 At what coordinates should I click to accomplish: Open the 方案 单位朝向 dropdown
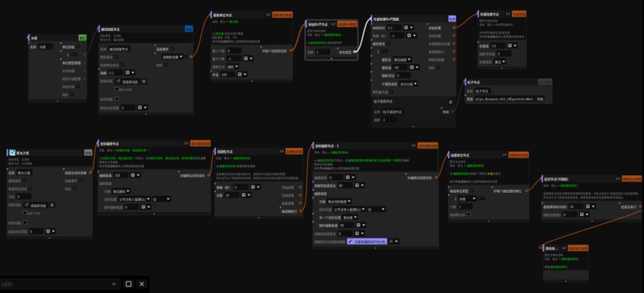coord(122,191)
